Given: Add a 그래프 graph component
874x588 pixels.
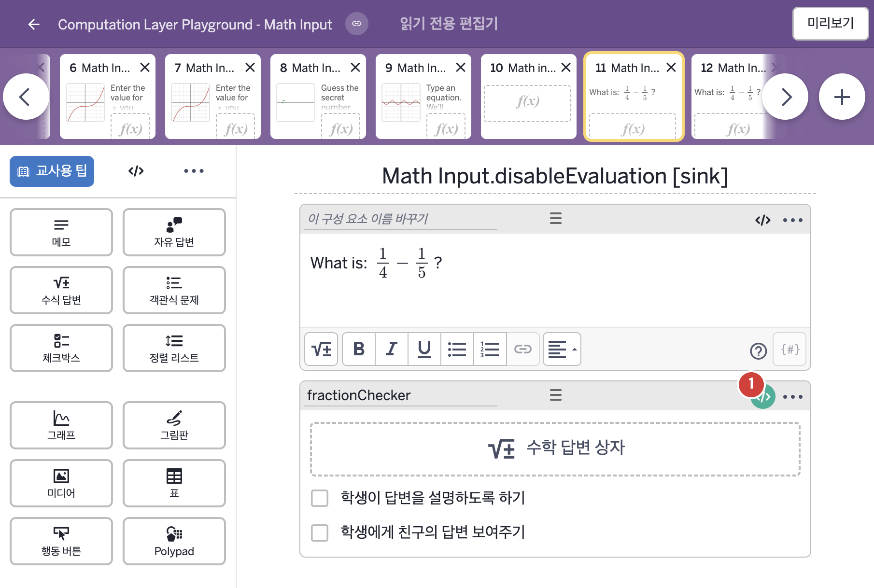Looking at the screenshot, I should click(61, 425).
